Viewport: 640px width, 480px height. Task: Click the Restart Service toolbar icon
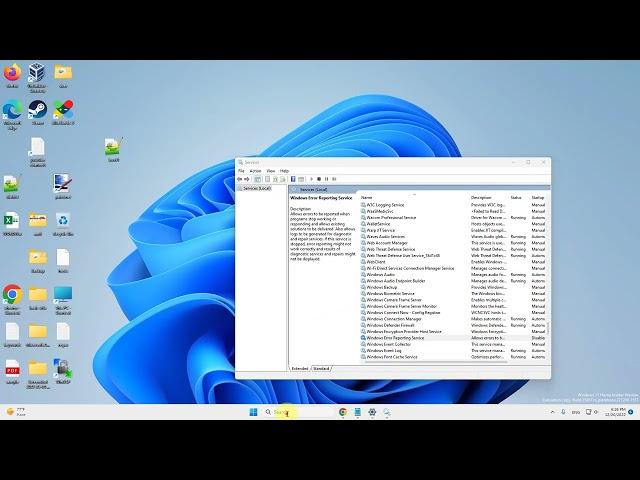pos(334,179)
